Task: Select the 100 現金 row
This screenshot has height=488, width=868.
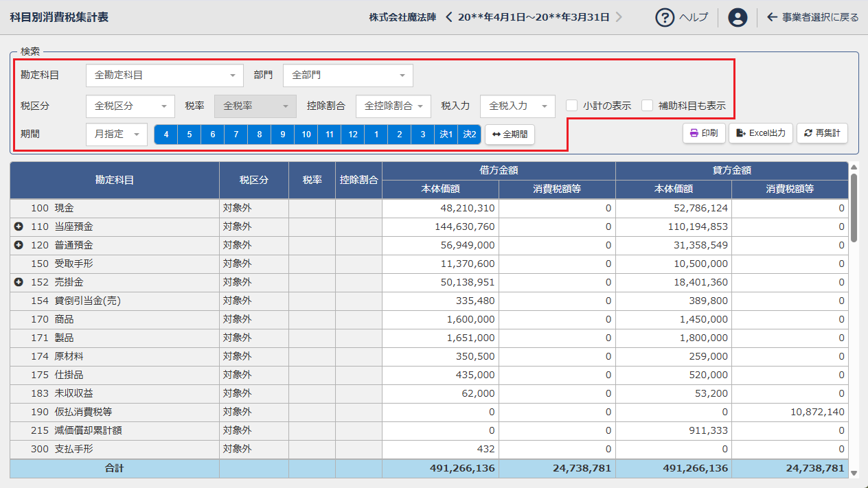Action: [429, 208]
